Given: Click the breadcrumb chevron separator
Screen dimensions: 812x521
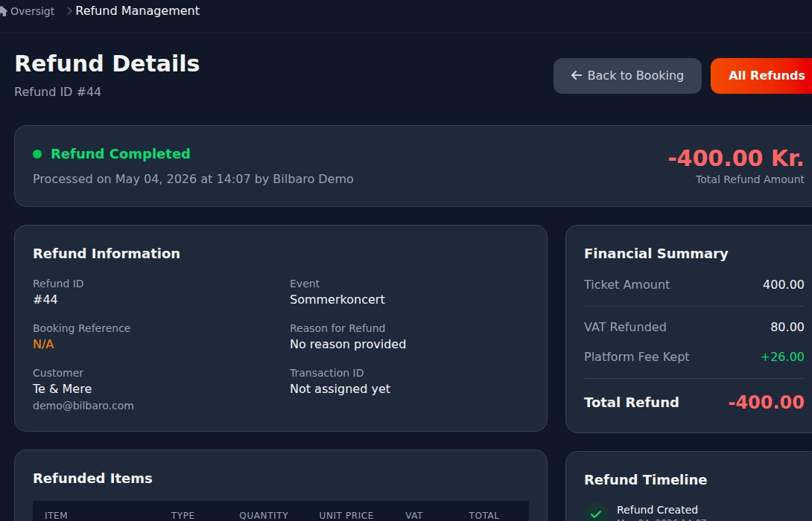Looking at the screenshot, I should coord(69,11).
